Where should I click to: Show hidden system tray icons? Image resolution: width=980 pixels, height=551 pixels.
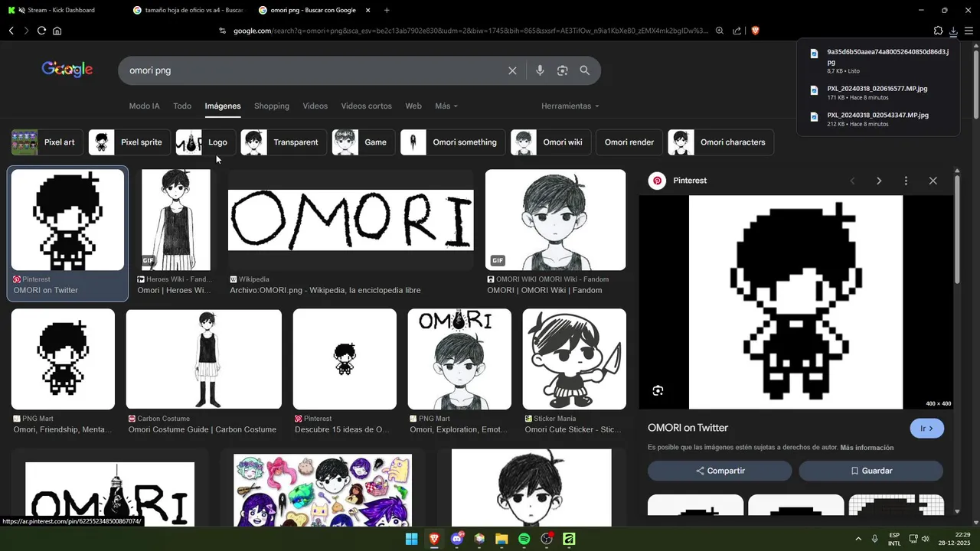[857, 539]
